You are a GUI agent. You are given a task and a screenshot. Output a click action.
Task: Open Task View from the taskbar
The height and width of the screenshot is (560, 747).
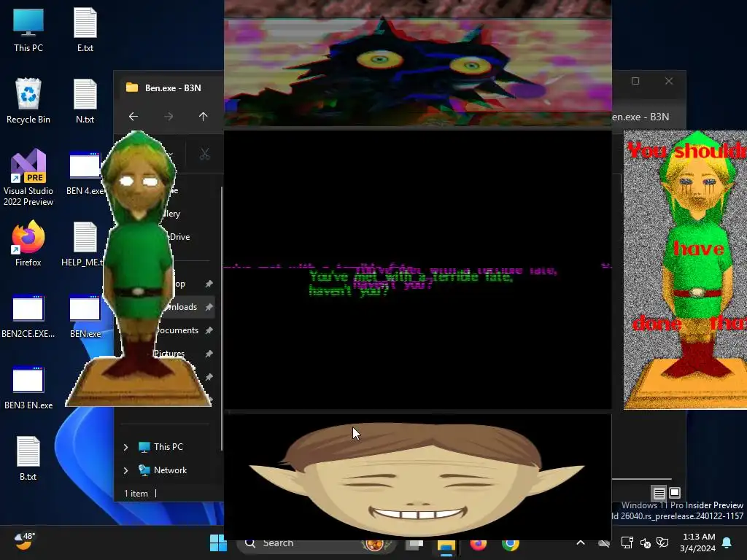coord(414,543)
